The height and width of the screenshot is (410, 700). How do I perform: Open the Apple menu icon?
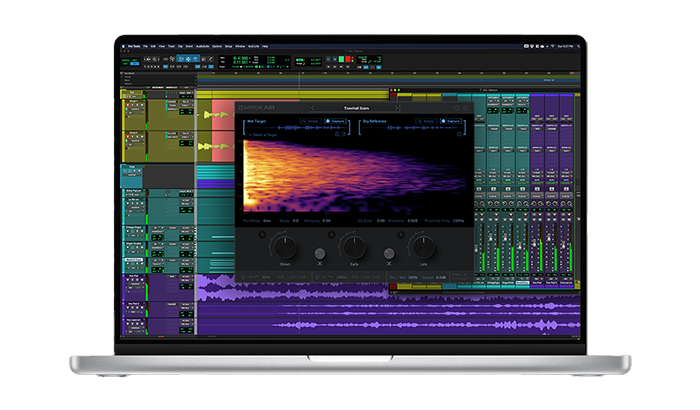click(x=124, y=46)
